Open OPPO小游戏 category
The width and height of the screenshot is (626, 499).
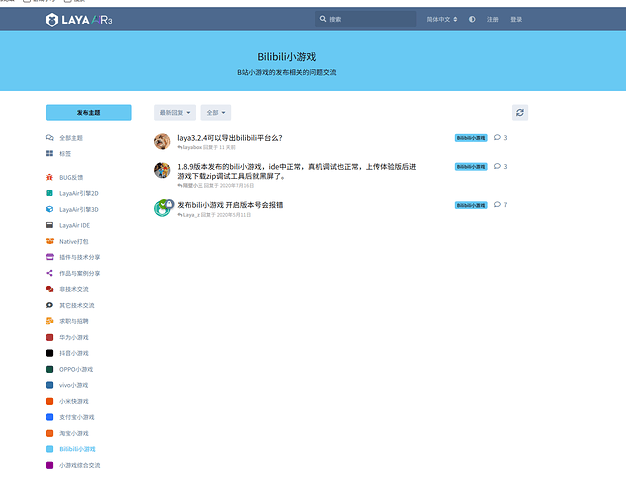69,369
